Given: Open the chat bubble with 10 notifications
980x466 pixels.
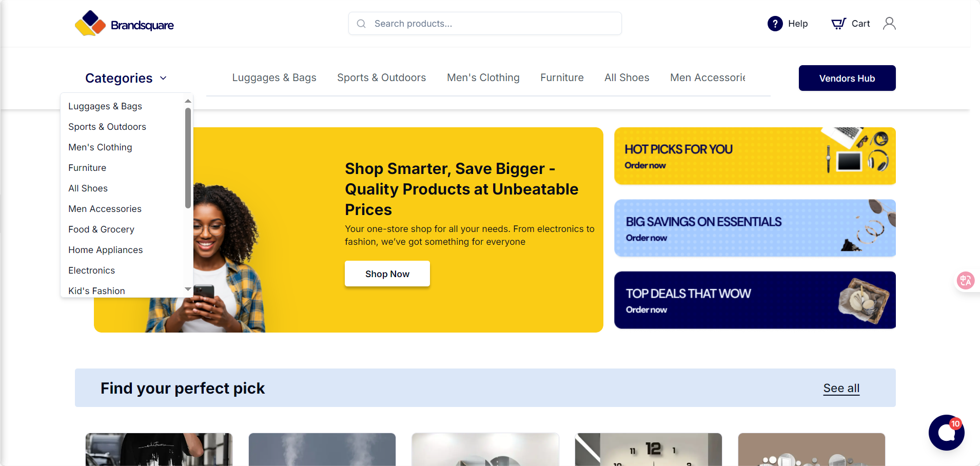Looking at the screenshot, I should 946,433.
